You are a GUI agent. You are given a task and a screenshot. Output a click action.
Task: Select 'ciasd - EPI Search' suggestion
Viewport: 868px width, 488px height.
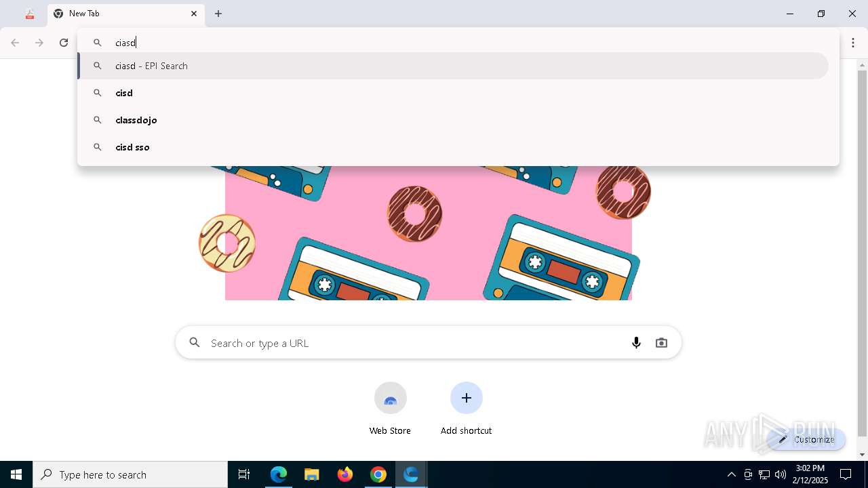point(453,66)
